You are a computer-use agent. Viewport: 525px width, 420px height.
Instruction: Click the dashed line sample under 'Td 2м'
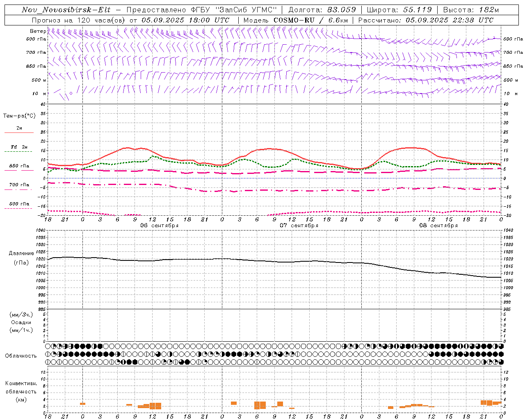coord(19,152)
